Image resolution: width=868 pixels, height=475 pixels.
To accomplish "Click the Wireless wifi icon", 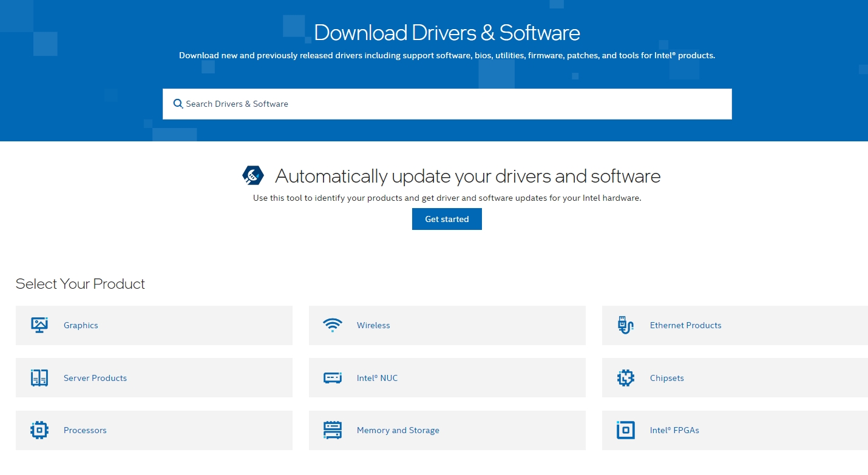I will [x=333, y=325].
